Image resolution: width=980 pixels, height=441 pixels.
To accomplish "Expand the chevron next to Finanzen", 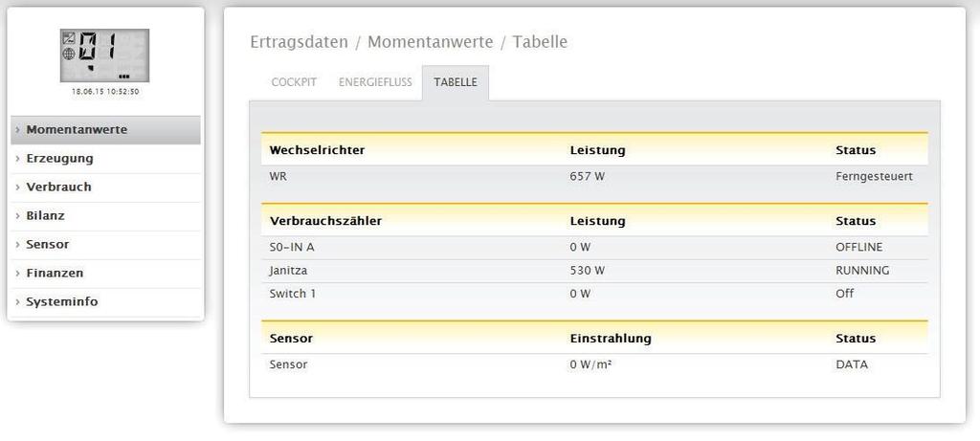I will (x=18, y=274).
